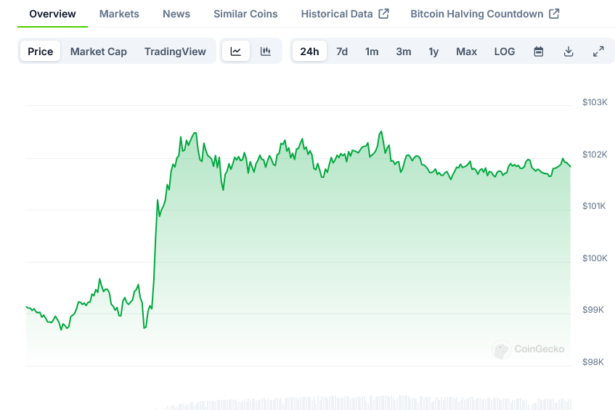The image size is (615, 410).
Task: Set chart range to 7d
Action: coord(342,52)
